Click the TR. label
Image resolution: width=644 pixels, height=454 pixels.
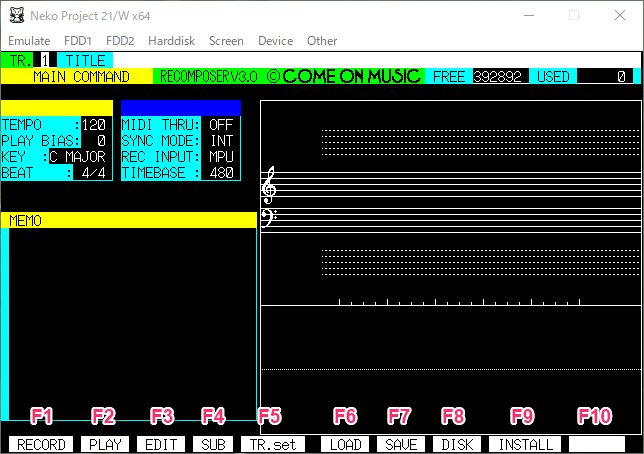pos(21,60)
